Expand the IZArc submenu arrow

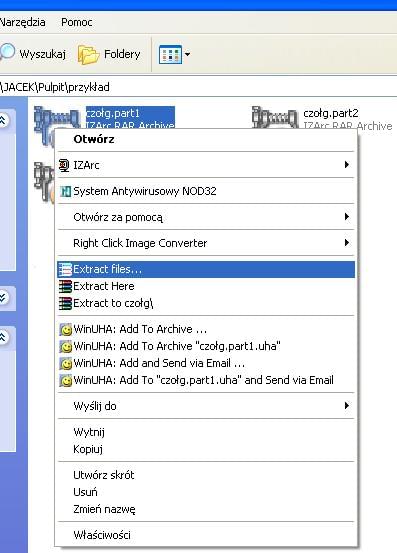click(347, 165)
